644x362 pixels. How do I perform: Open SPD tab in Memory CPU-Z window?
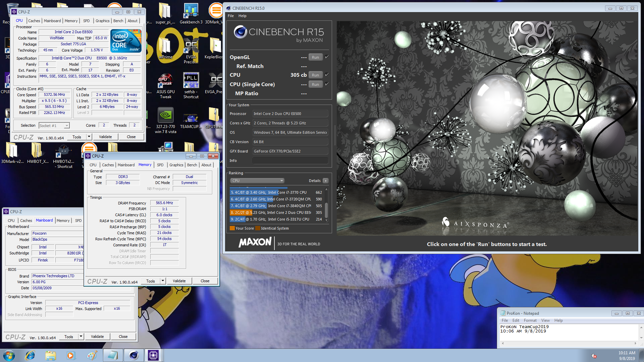[x=160, y=165]
